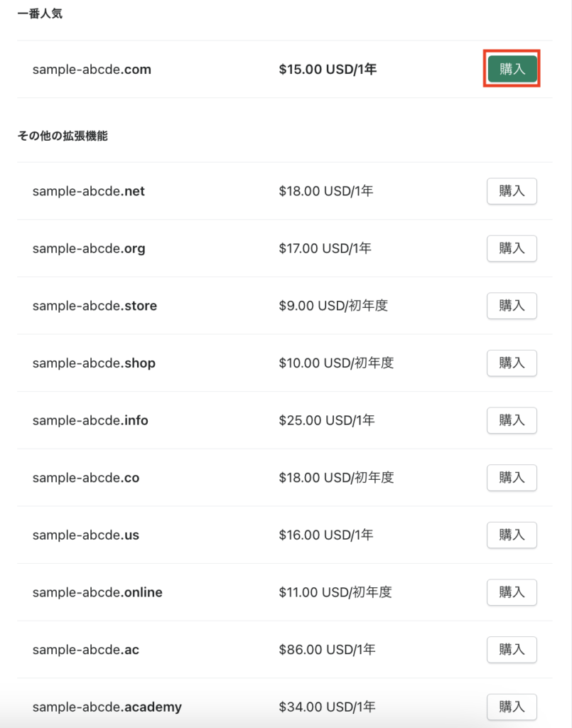Image resolution: width=572 pixels, height=728 pixels.
Task: Buy the sample-abcde.net domain
Action: pos(512,191)
